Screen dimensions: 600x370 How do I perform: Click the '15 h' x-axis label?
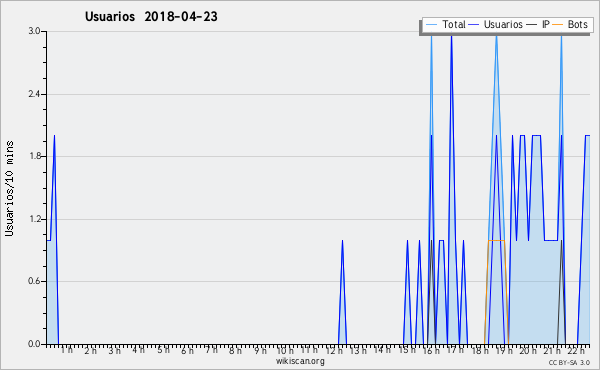pyautogui.click(x=407, y=350)
